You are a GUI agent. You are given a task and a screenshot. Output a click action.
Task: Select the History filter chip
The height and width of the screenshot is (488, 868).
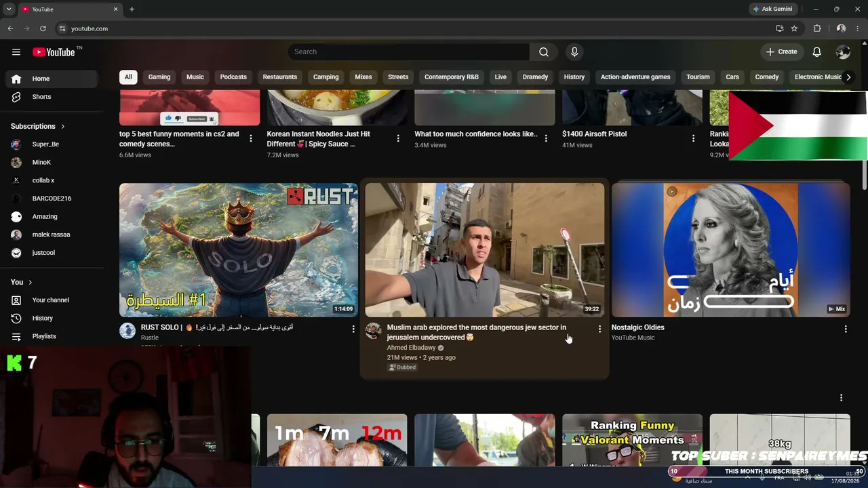point(574,77)
